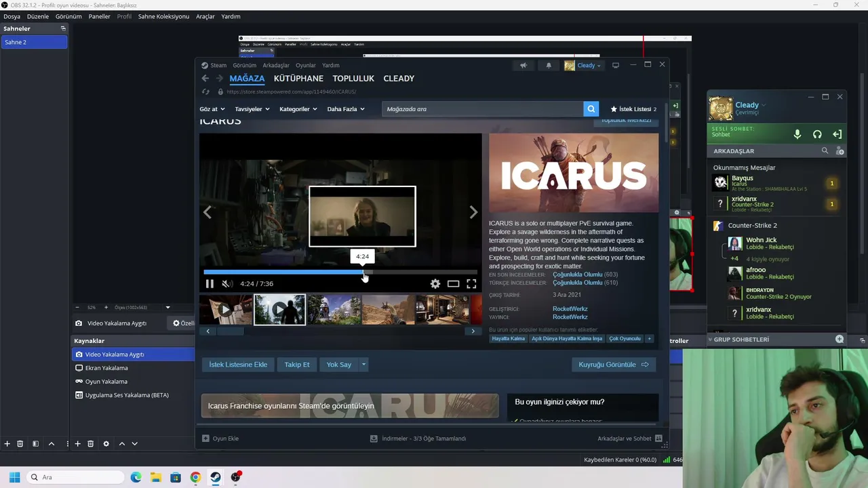Open the KÜTÜPHANE tab in Steam
Viewport: 868px width, 488px height.
[x=298, y=79]
